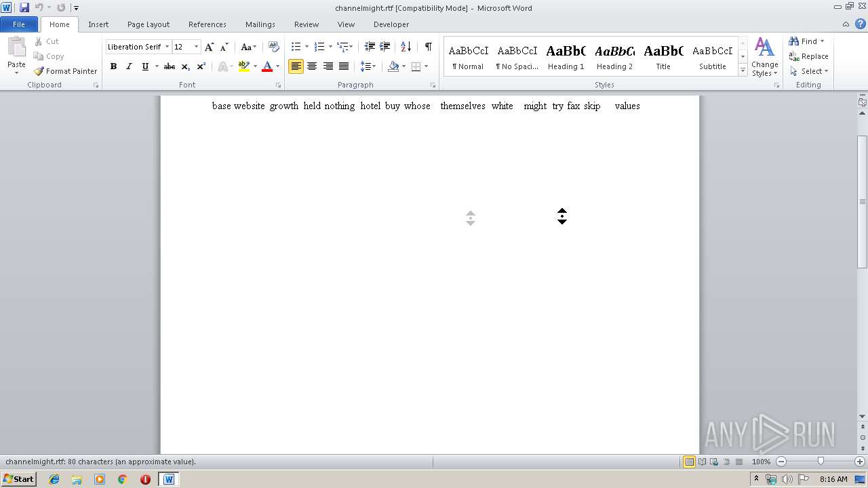The height and width of the screenshot is (488, 868).
Task: Select the Format Painter tool
Action: 65,71
